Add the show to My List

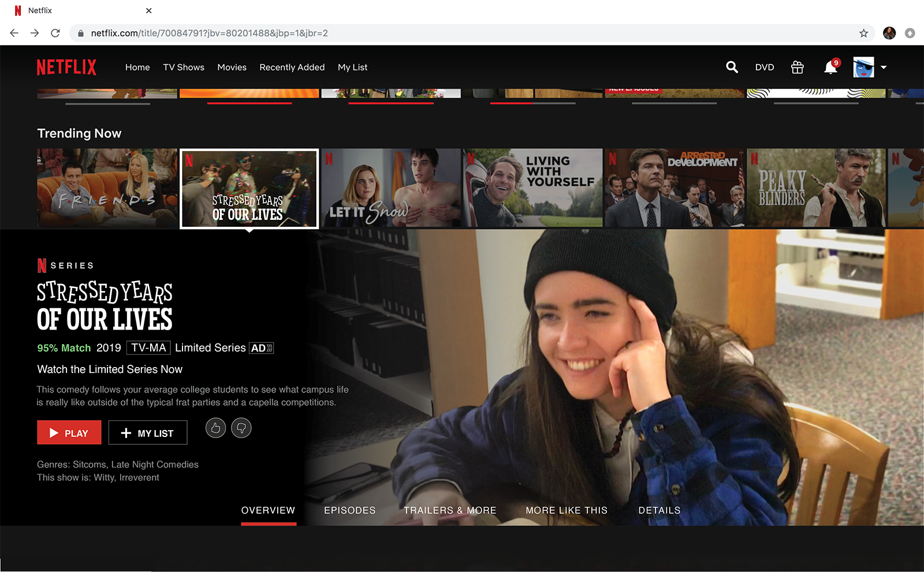(148, 432)
